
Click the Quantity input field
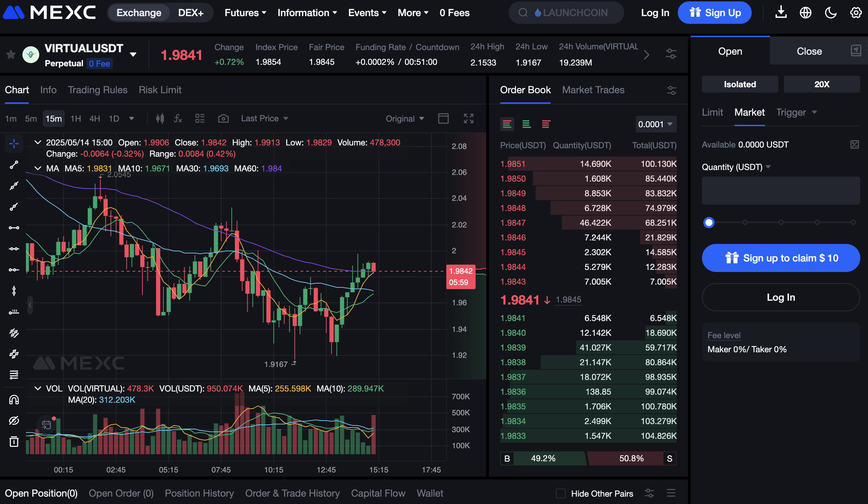(781, 191)
